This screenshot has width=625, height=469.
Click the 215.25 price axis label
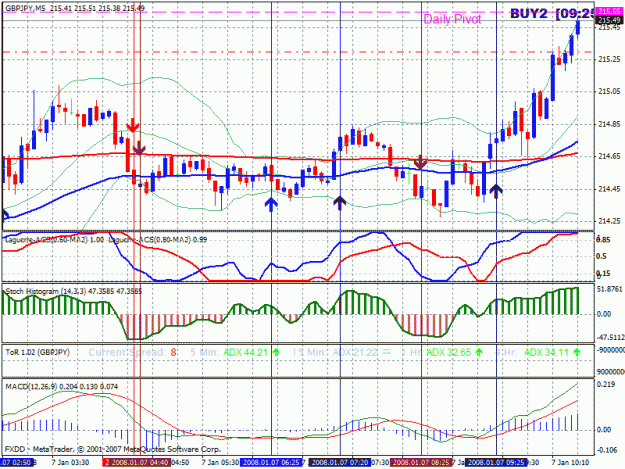[609, 59]
